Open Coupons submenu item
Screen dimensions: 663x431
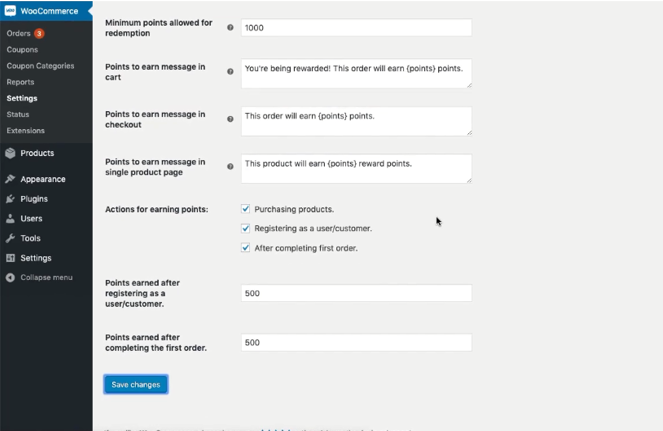coord(22,49)
